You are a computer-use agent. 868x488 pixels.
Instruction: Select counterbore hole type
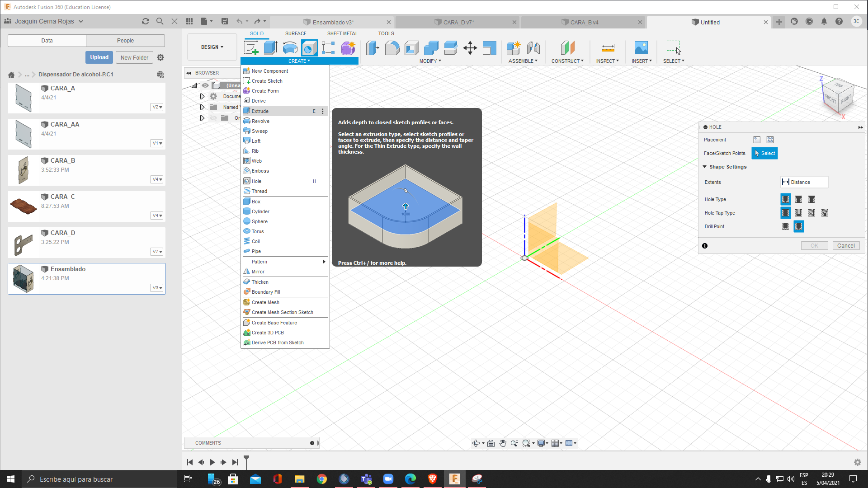(x=799, y=199)
